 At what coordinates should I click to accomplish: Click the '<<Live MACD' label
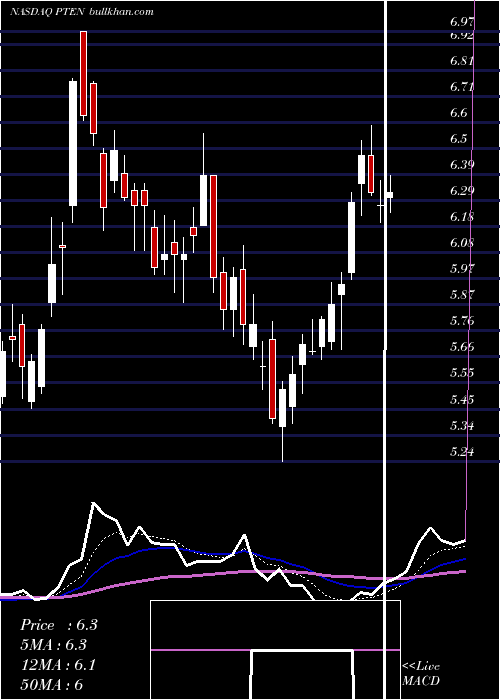421,673
